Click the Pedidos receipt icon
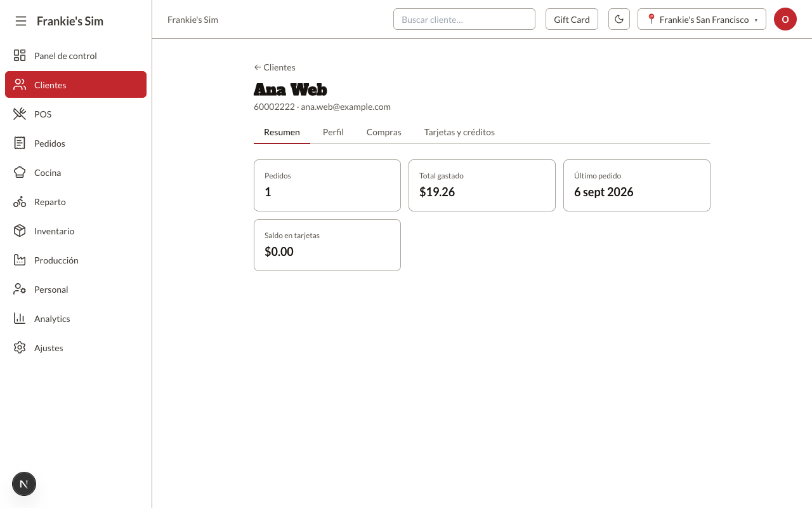 (x=20, y=143)
